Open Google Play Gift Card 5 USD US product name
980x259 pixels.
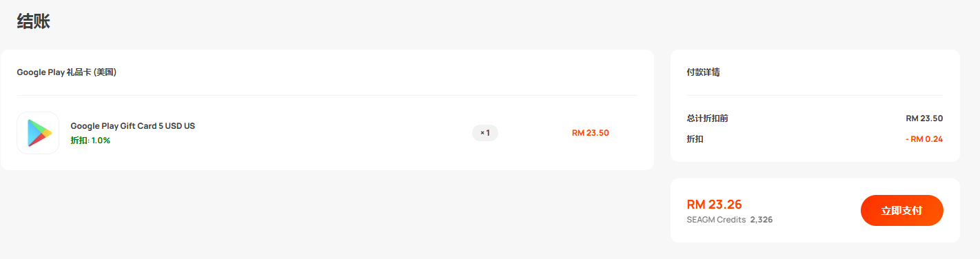pos(133,126)
